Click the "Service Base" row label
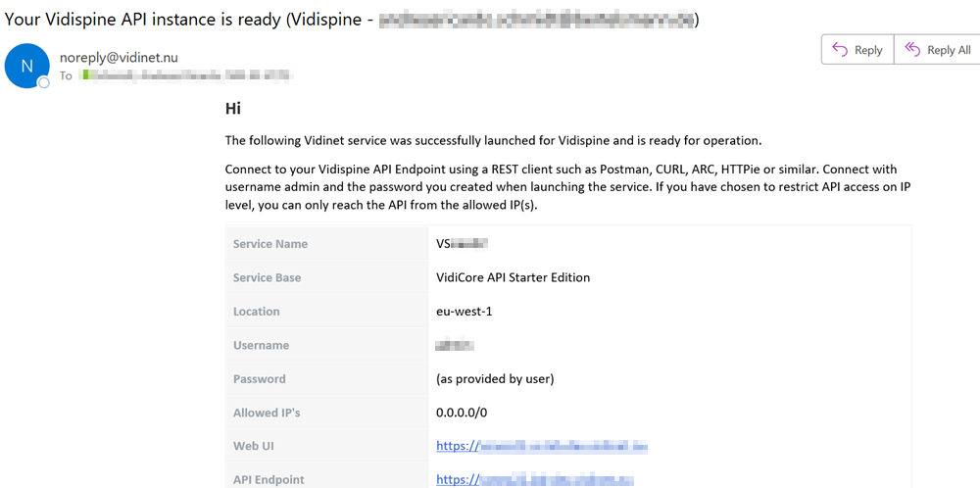980x488 pixels. [x=267, y=277]
